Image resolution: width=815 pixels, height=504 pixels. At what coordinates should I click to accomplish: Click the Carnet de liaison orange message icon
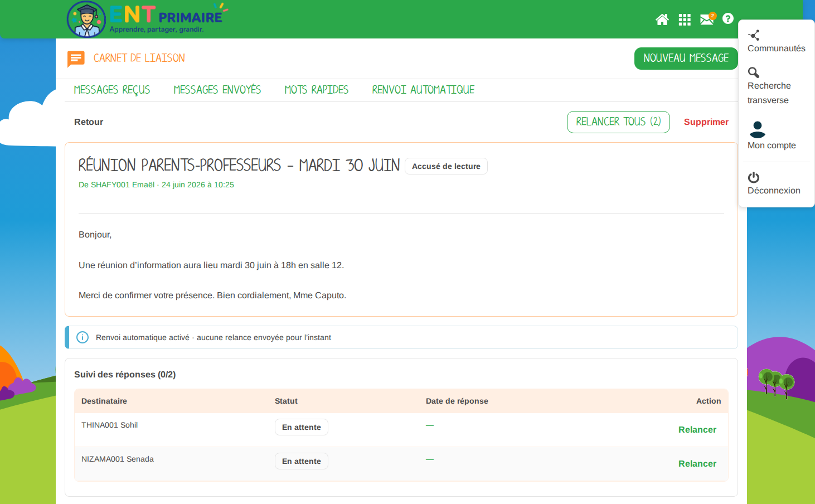pyautogui.click(x=76, y=59)
